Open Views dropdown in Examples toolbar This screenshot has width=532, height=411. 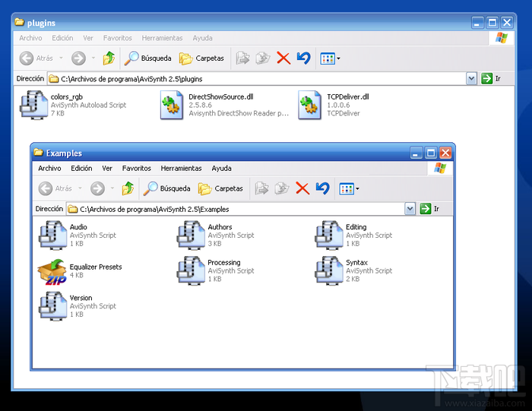click(349, 188)
